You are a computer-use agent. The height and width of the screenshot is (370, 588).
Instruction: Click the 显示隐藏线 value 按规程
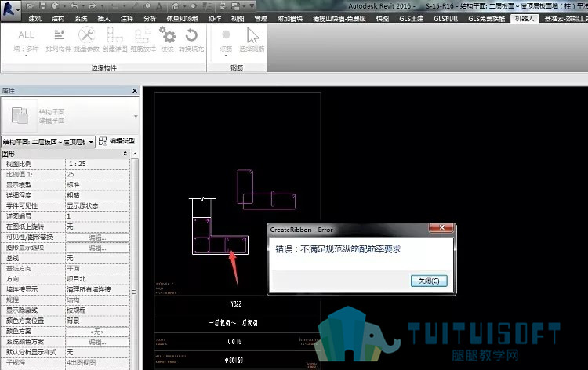coord(97,310)
